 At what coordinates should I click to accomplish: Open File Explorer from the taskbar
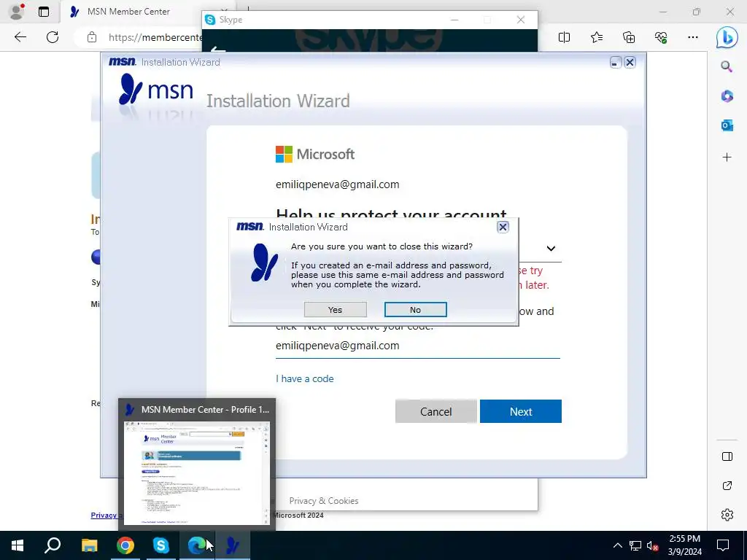tap(89, 545)
